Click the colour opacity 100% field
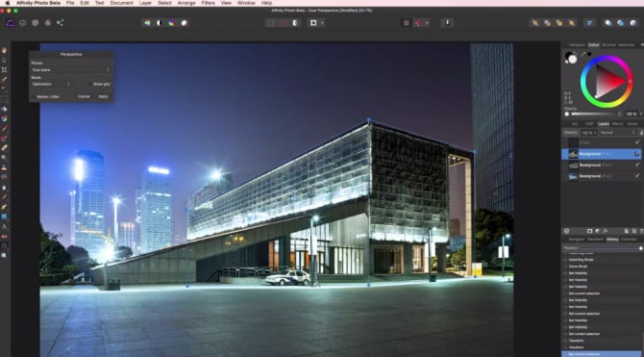The width and height of the screenshot is (644, 357). click(631, 114)
